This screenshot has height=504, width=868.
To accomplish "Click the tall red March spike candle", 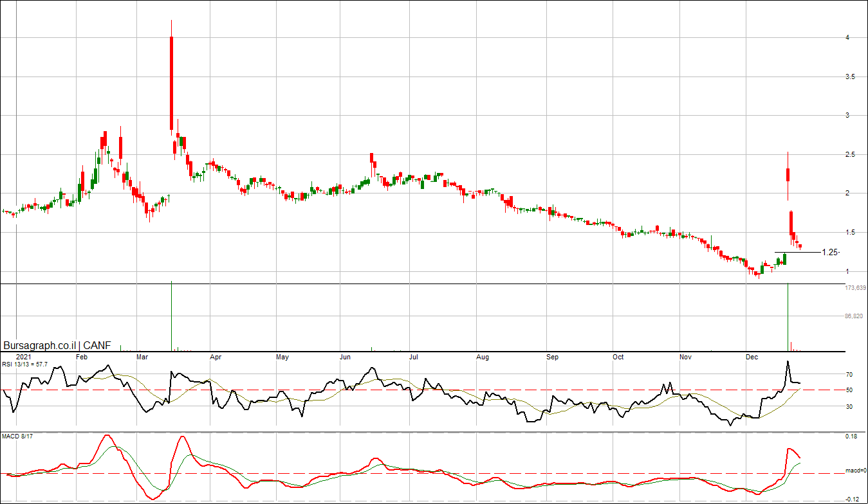I will [x=172, y=84].
